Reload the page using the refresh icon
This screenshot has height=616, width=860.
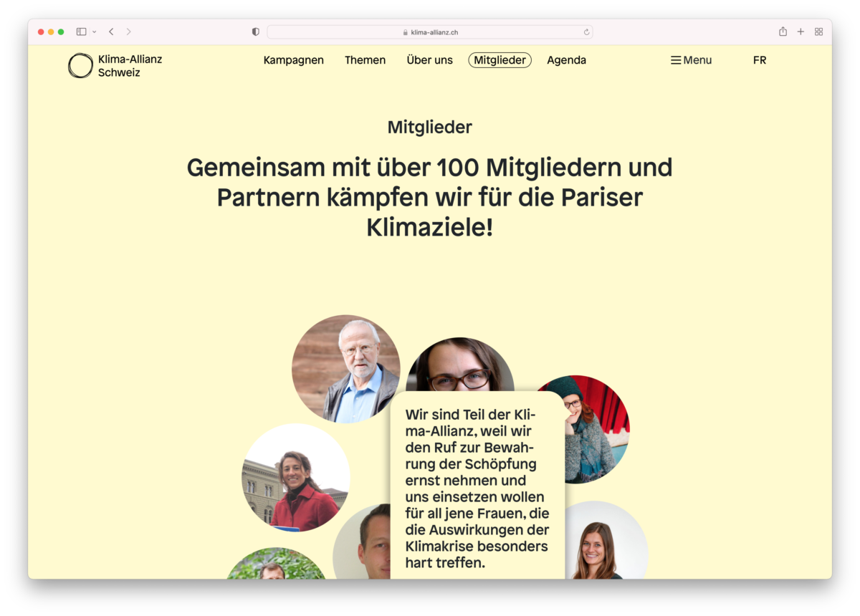[x=586, y=32]
